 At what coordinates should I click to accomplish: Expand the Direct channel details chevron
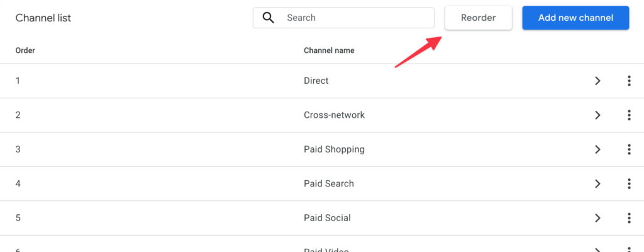point(597,81)
